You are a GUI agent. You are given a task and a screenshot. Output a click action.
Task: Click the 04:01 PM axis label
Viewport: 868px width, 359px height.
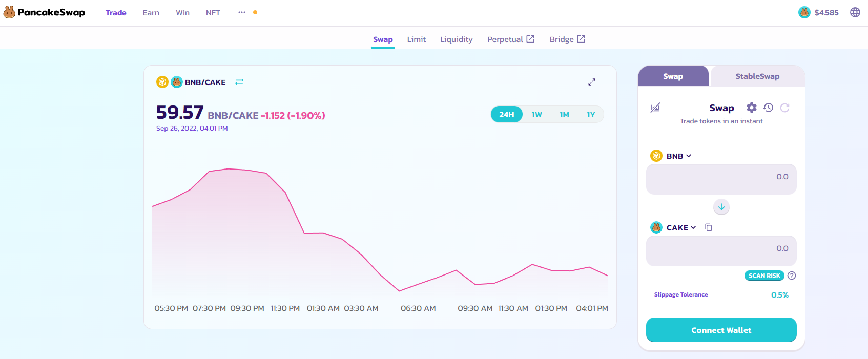592,308
